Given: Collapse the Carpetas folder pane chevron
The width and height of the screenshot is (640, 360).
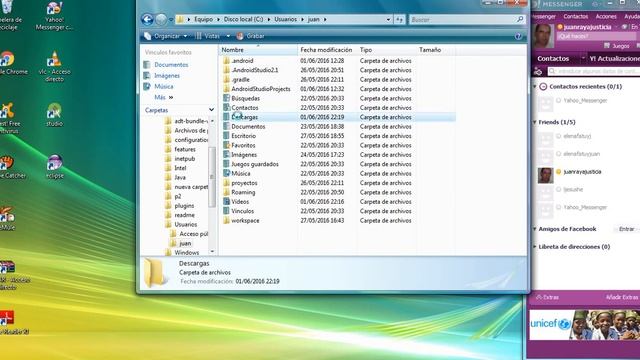Looking at the screenshot, I should [211, 110].
